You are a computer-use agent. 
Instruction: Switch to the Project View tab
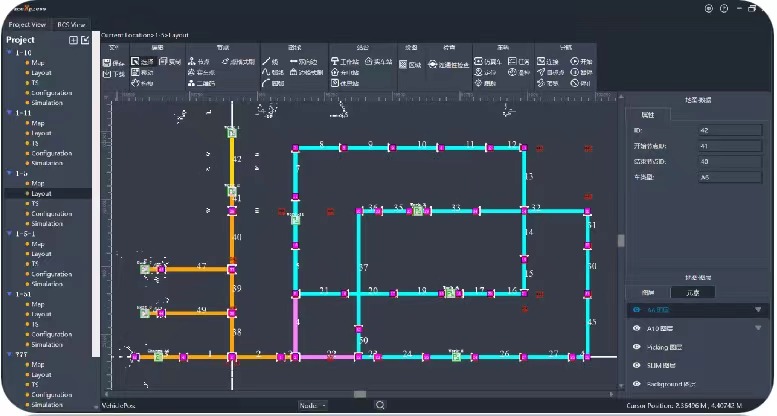[x=25, y=23]
